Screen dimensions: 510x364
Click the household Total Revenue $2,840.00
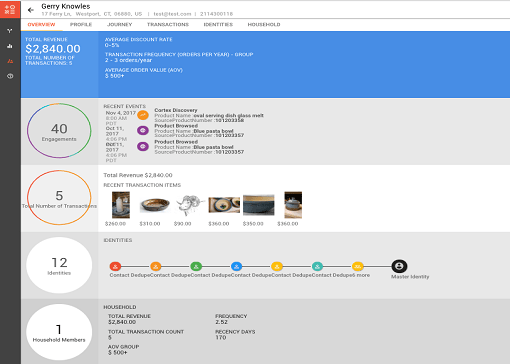click(122, 322)
